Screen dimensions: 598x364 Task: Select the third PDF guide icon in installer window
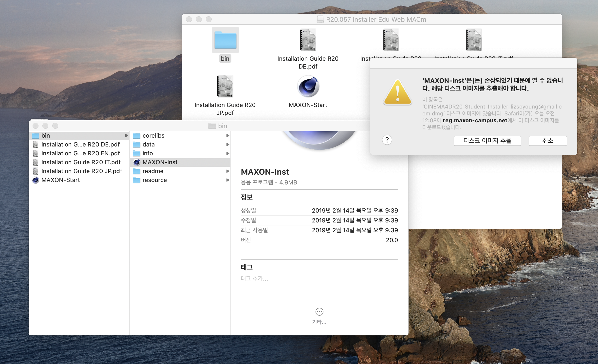pos(391,40)
